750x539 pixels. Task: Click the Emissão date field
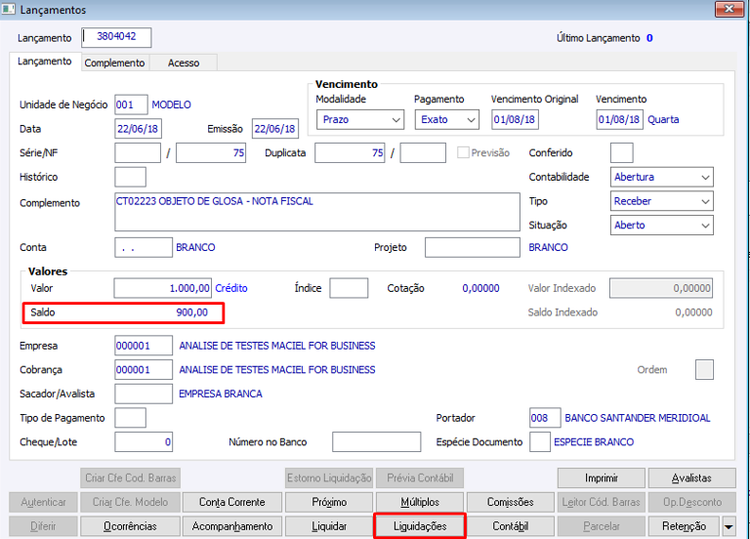(x=275, y=129)
